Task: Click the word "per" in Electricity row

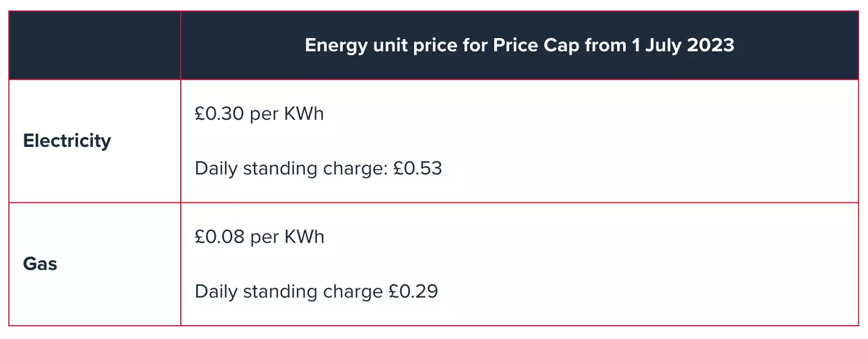Action: (x=263, y=114)
